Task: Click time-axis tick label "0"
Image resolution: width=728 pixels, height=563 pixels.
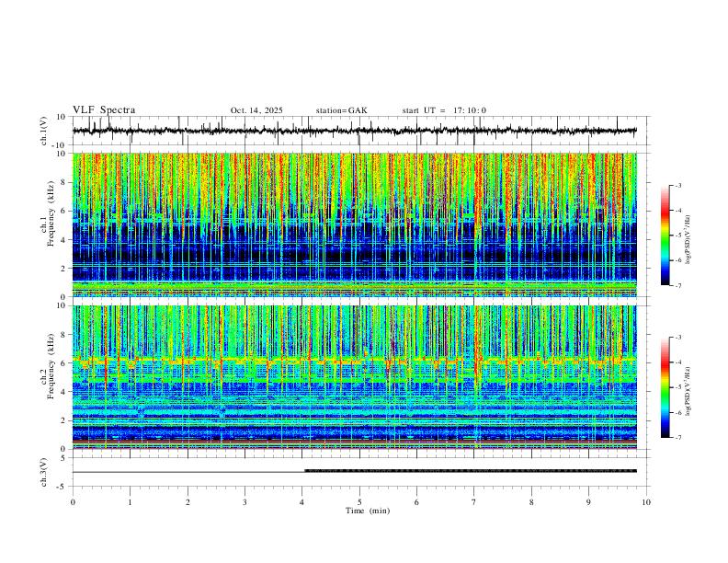Action: coord(73,502)
